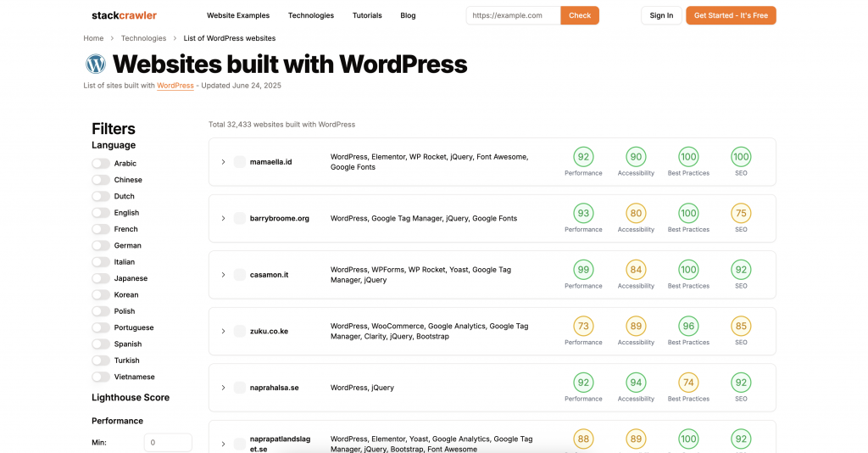Click the casamon.it site favicon

pyautogui.click(x=239, y=275)
